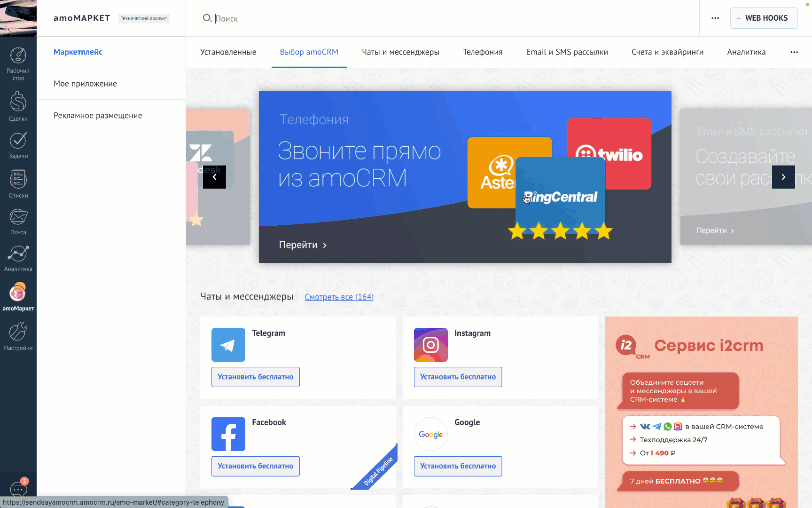
Task: Show next carousel banner
Action: pos(783,177)
